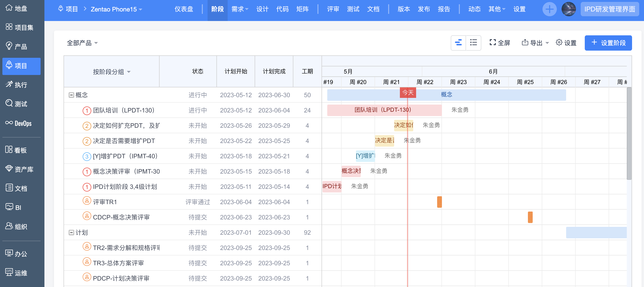Click the 设置阶段 button
The image size is (644, 287).
pos(608,43)
